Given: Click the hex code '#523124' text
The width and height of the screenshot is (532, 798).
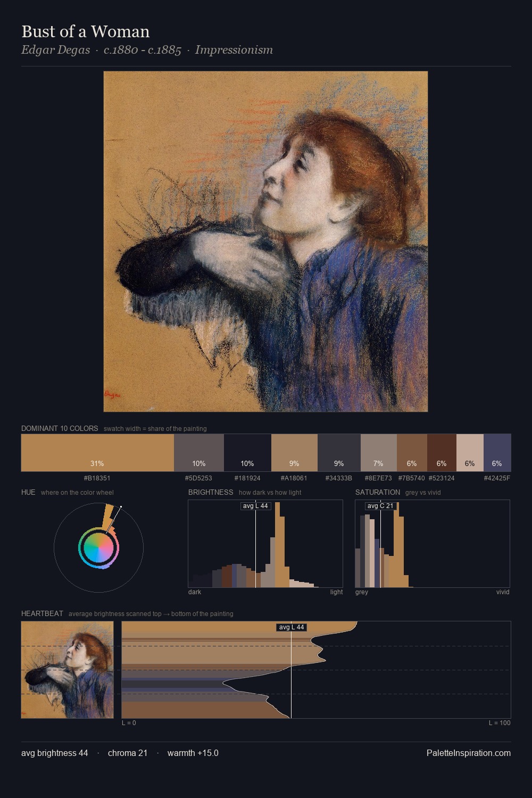Looking at the screenshot, I should tap(442, 478).
